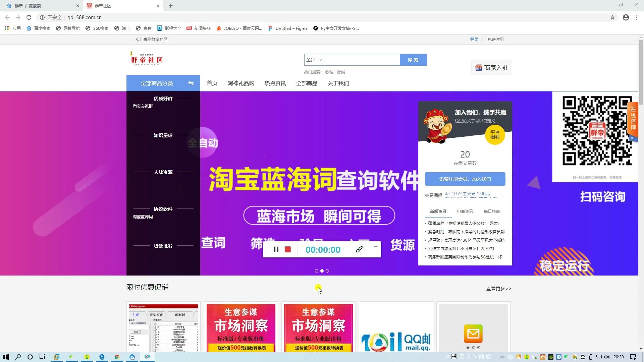Bookmark this page with the star
The height and width of the screenshot is (362, 644).
pyautogui.click(x=612, y=17)
